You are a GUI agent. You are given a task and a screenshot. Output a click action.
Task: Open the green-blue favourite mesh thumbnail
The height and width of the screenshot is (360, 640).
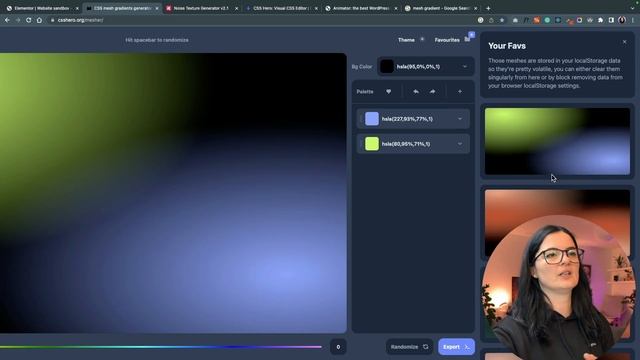[557, 141]
